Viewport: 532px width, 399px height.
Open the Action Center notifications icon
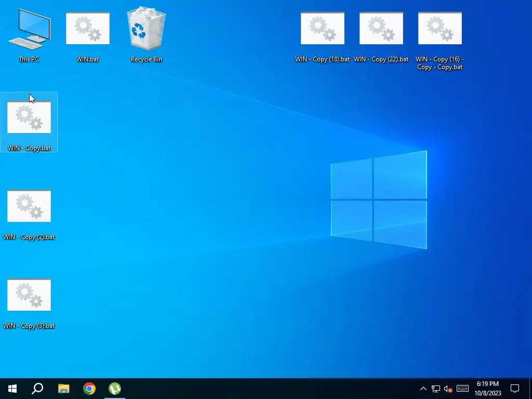[x=515, y=389]
